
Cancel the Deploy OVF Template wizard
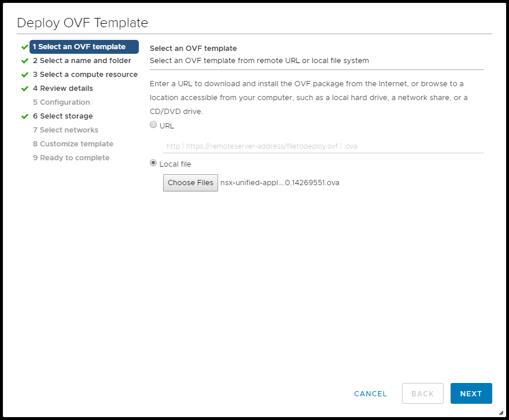[x=370, y=393]
